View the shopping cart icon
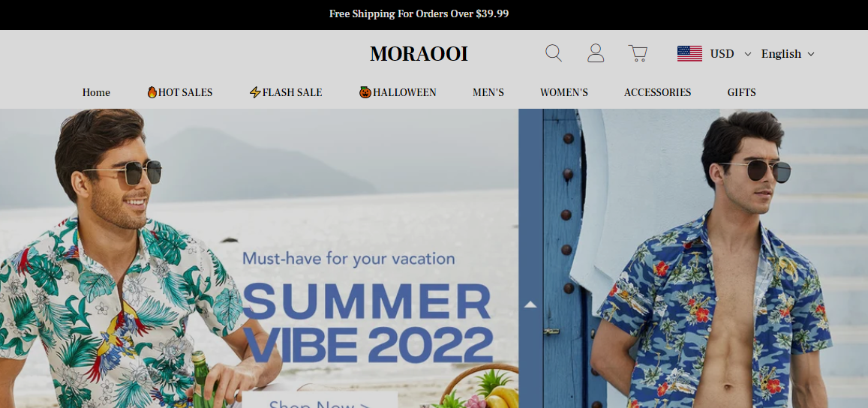 [638, 53]
